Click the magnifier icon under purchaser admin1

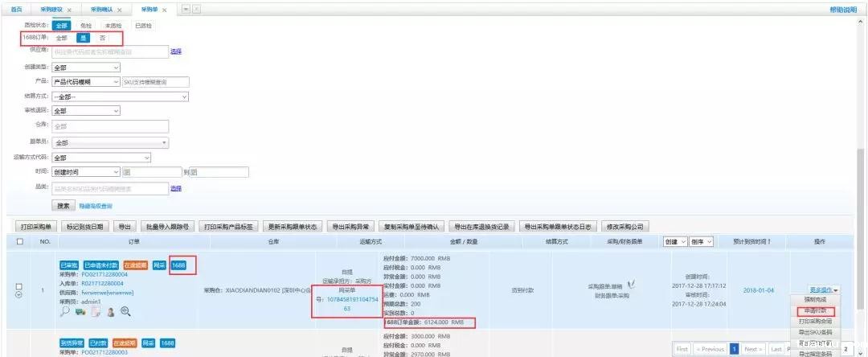tap(67, 312)
